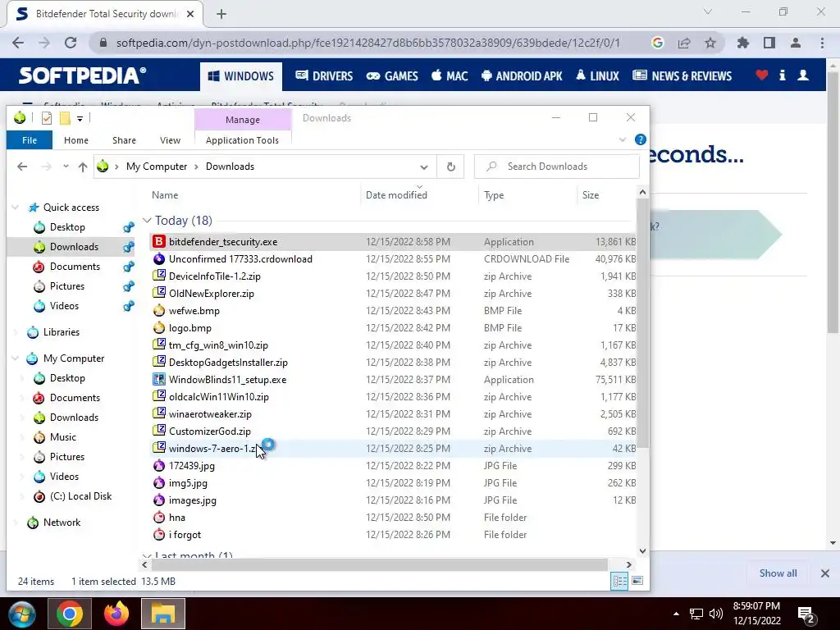
Task: Select Music under My Computer
Action: point(62,437)
